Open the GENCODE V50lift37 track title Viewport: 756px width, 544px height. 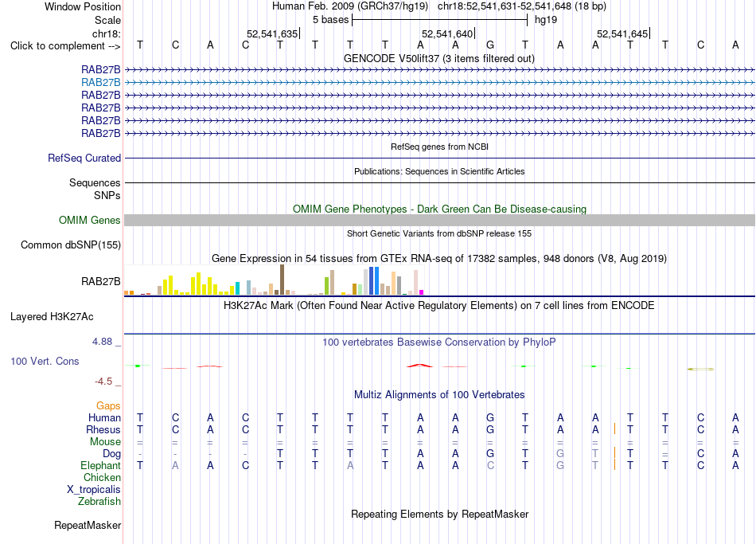pyautogui.click(x=438, y=58)
